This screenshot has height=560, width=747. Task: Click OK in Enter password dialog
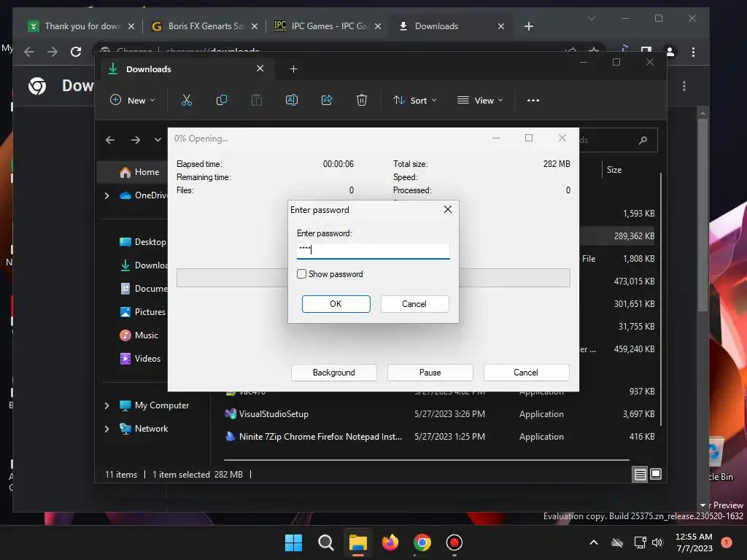click(x=336, y=304)
